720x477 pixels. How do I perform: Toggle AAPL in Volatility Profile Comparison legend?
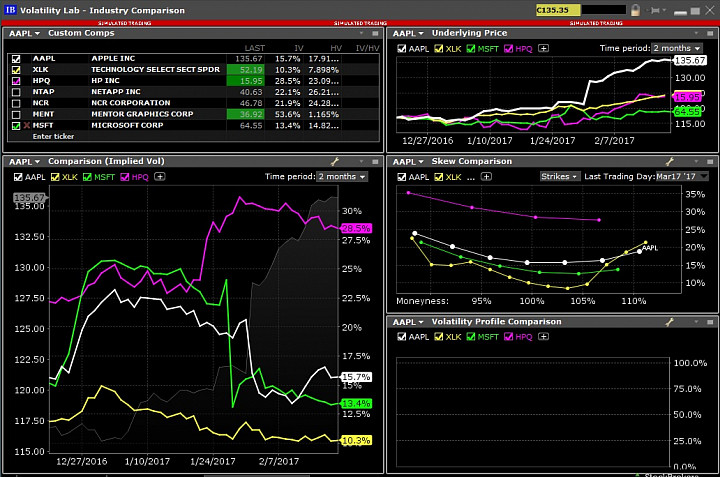coord(401,337)
